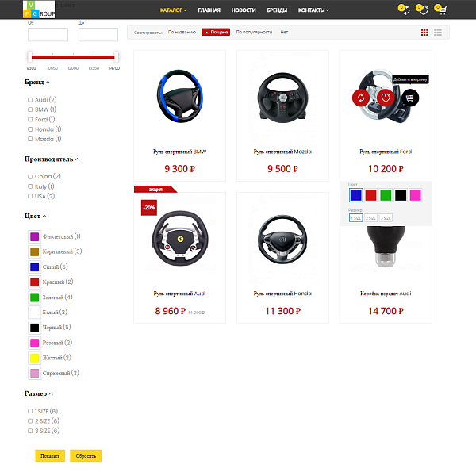The height and width of the screenshot is (476, 476).
Task: Open the BMW steering wheel image
Action: (x=180, y=96)
